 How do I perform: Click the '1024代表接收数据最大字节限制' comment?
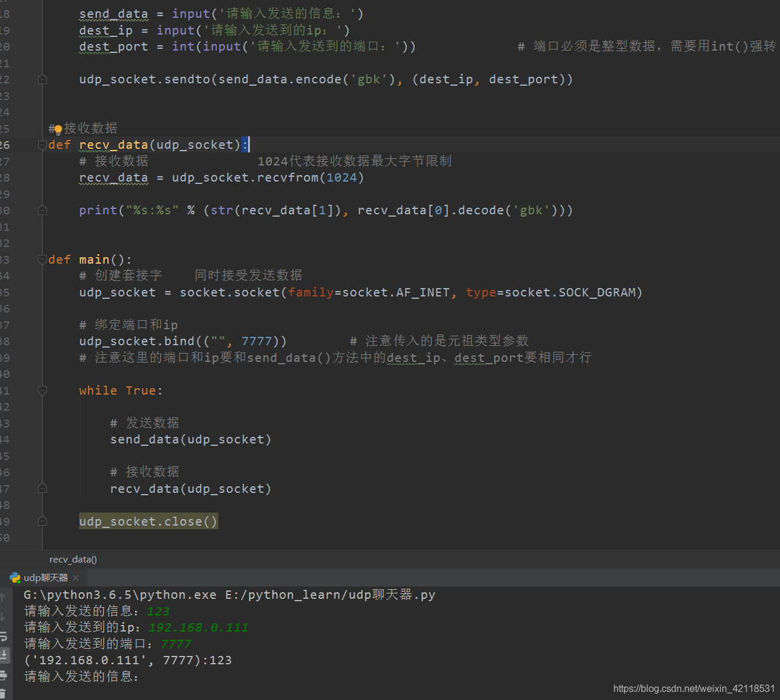tap(355, 161)
